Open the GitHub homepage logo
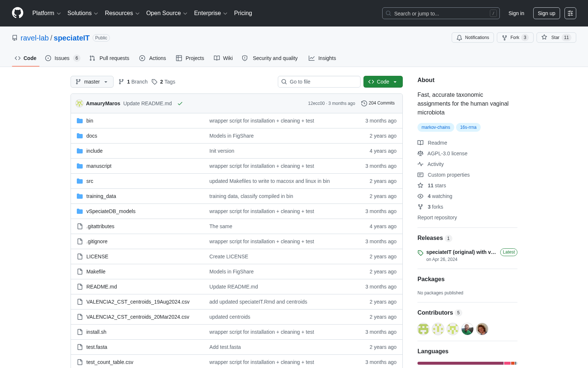This screenshot has width=588, height=368. pos(18,13)
